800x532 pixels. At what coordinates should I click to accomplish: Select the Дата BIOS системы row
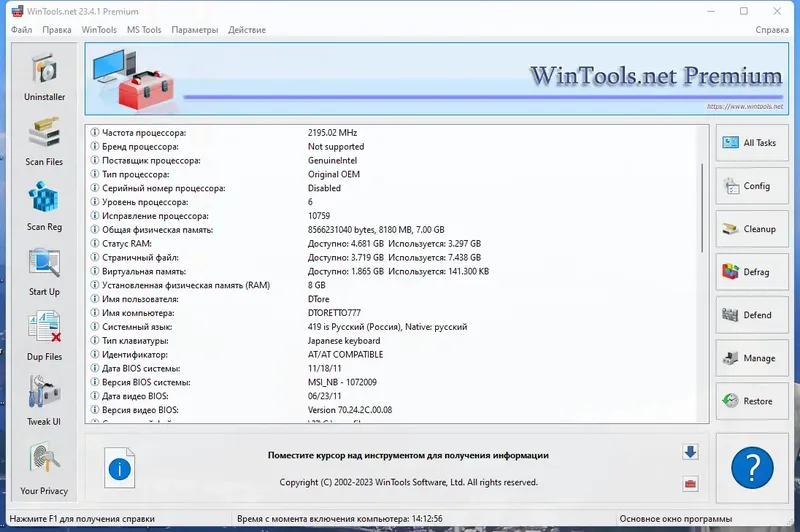(392, 368)
